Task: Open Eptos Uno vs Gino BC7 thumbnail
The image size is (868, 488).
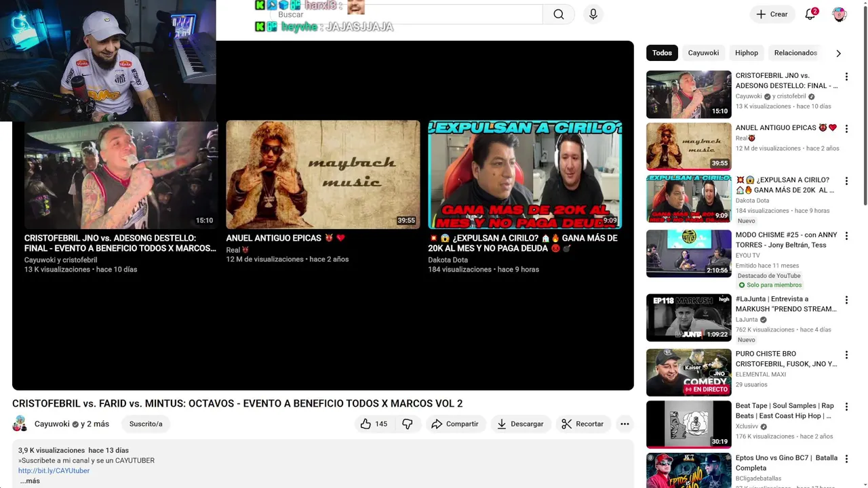Action: 688,470
